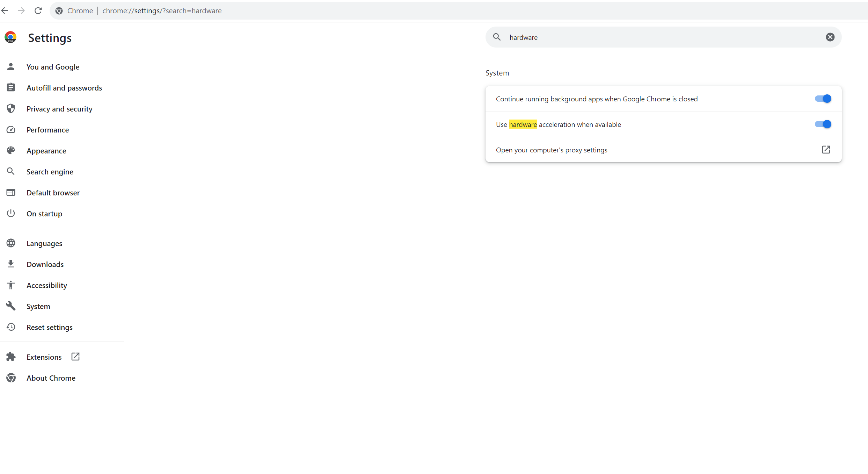Open About Chrome page
The image size is (868, 474).
pyautogui.click(x=51, y=378)
